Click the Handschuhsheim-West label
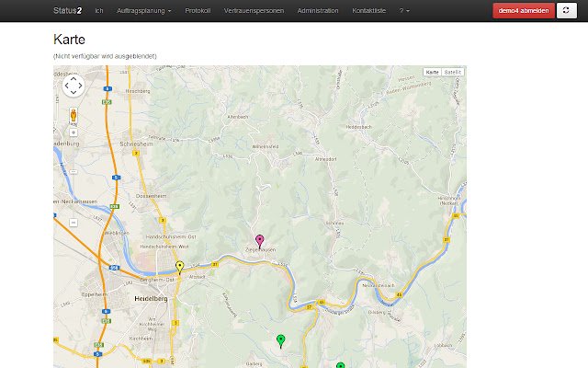The width and height of the screenshot is (588, 368). point(164,247)
